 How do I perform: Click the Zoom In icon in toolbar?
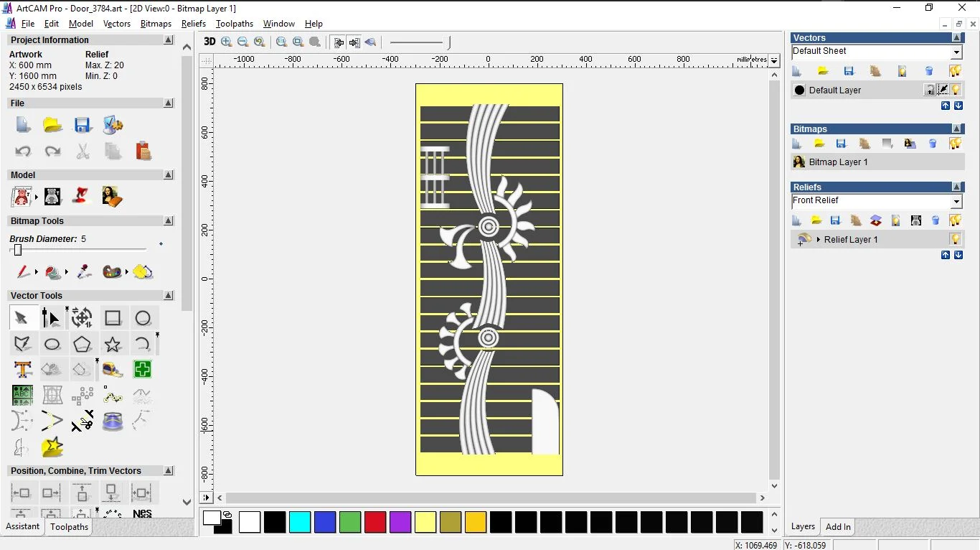(x=227, y=42)
